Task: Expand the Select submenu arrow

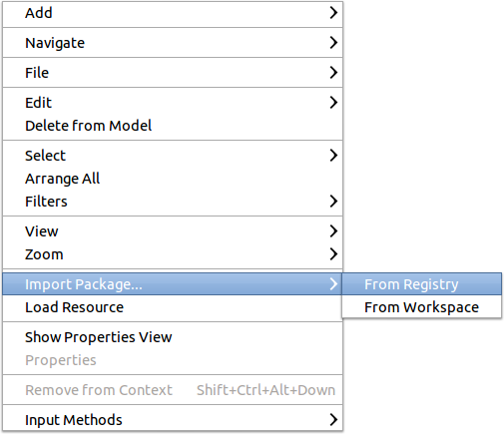Action: (x=333, y=156)
